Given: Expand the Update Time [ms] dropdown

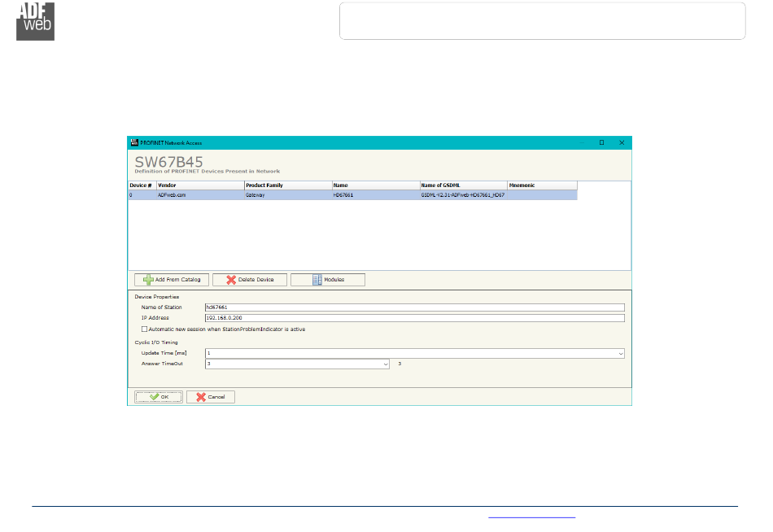Looking at the screenshot, I should [x=621, y=353].
